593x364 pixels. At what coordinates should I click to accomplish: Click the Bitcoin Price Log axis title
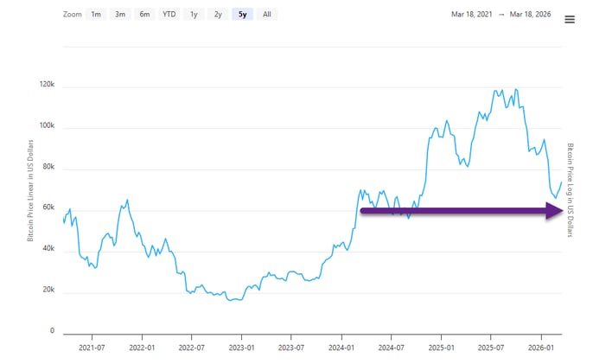coord(571,190)
